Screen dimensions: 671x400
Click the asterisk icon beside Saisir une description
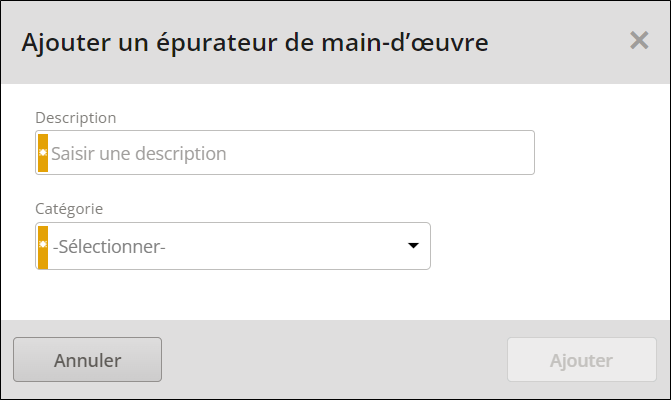coord(43,152)
